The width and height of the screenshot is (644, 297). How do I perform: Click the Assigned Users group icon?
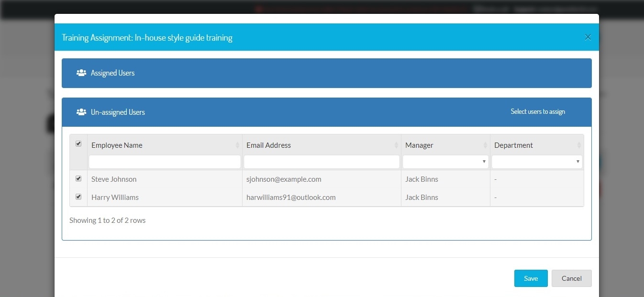click(x=81, y=73)
